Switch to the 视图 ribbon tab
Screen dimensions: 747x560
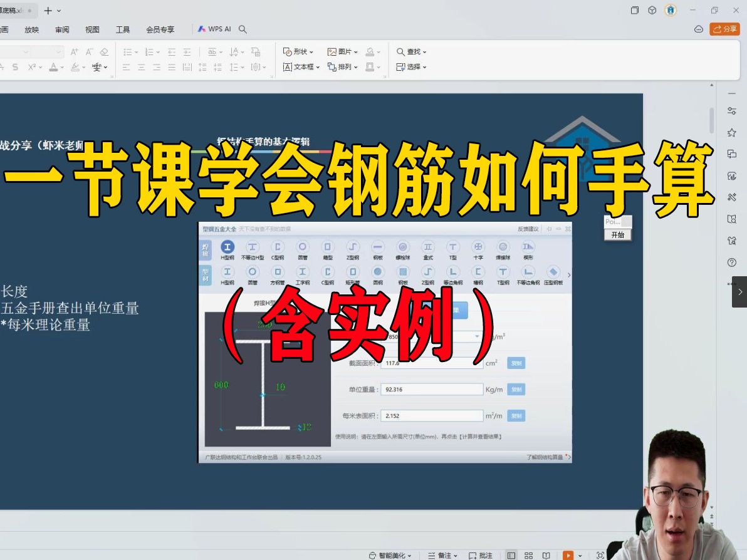click(93, 29)
